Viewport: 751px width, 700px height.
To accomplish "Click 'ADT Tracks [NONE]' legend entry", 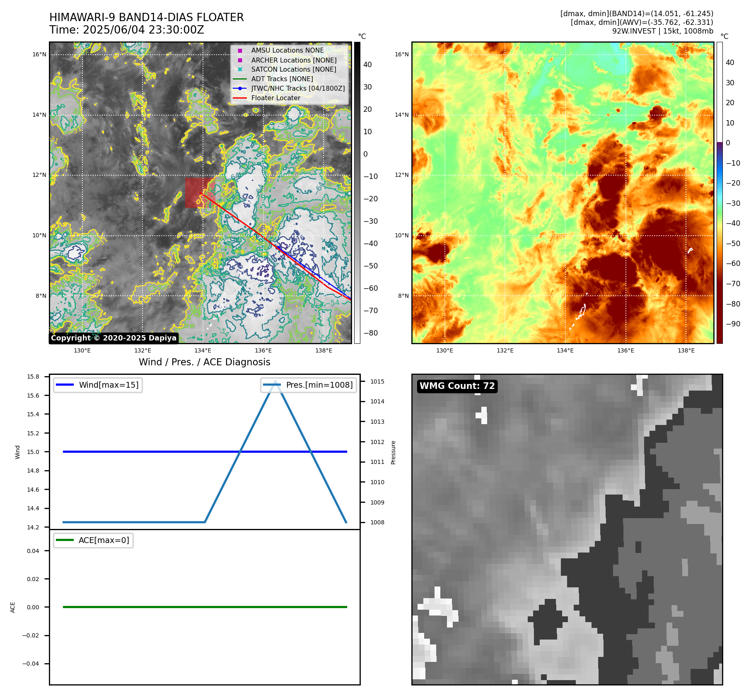I will [x=282, y=79].
